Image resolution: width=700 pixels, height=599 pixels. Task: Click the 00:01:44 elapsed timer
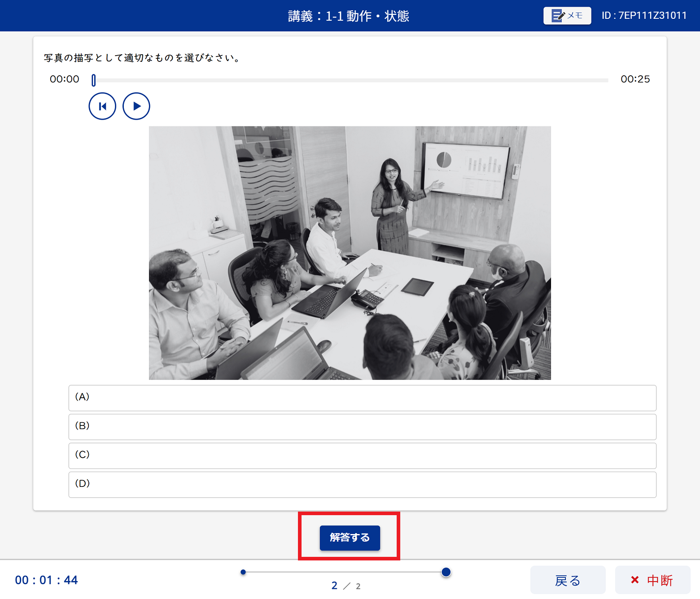(46, 580)
